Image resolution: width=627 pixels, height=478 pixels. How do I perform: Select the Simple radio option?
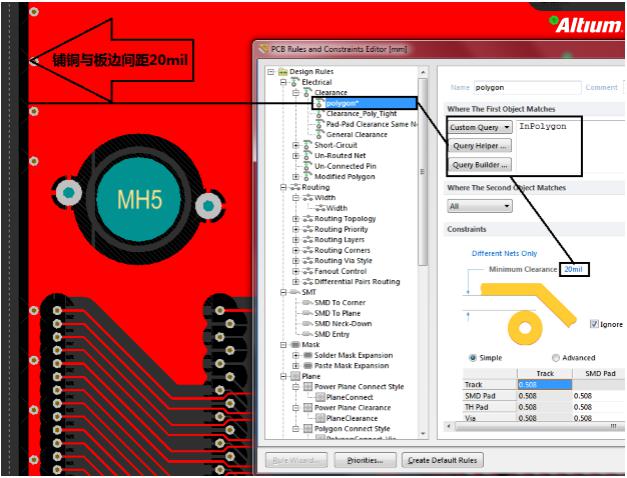coord(473,357)
